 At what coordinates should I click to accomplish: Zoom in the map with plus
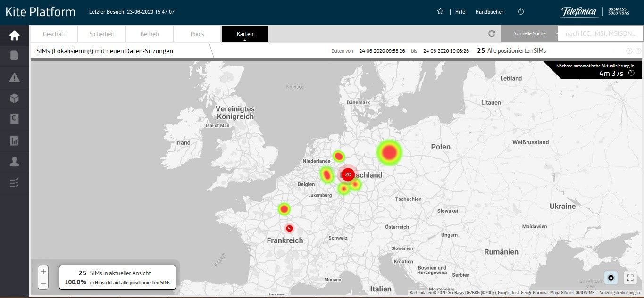tap(43, 272)
